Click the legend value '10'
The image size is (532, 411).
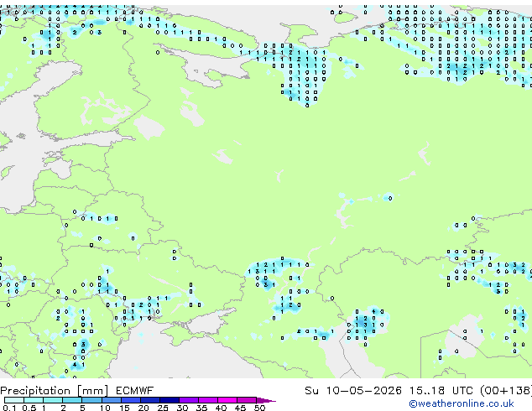105,408
